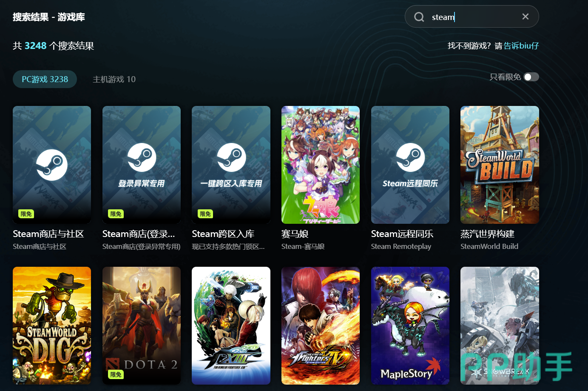Image resolution: width=588 pixels, height=391 pixels.
Task: Click the steam search input field
Action: (472, 17)
